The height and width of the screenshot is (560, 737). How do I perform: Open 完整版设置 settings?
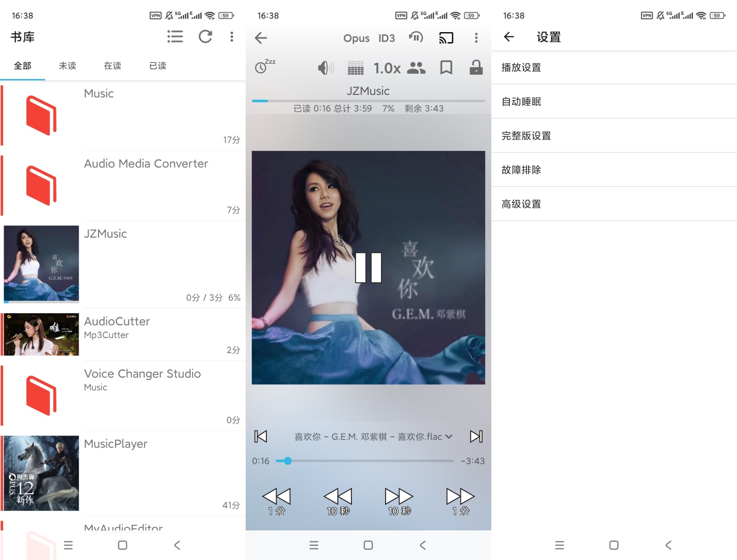(x=614, y=136)
